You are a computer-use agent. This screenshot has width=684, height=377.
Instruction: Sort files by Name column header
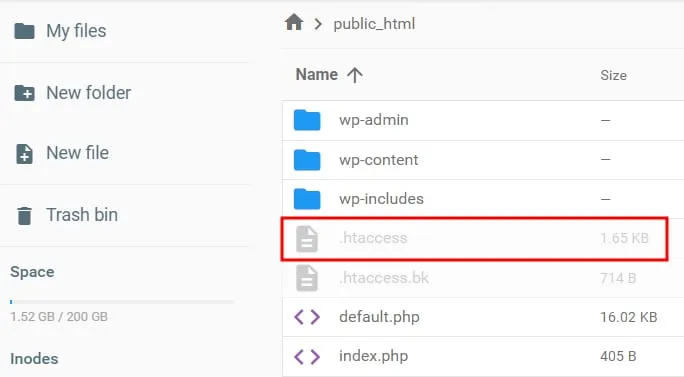pyautogui.click(x=317, y=75)
